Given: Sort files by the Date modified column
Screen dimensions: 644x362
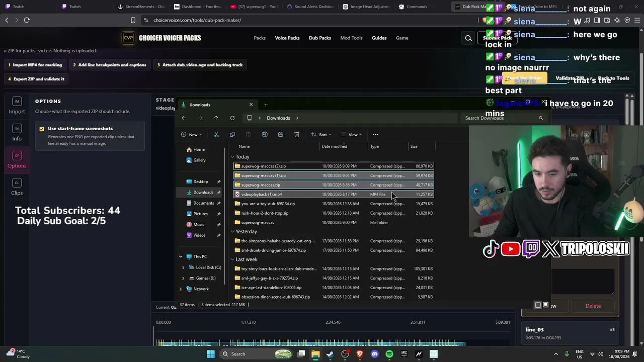Looking at the screenshot, I should (x=344, y=146).
